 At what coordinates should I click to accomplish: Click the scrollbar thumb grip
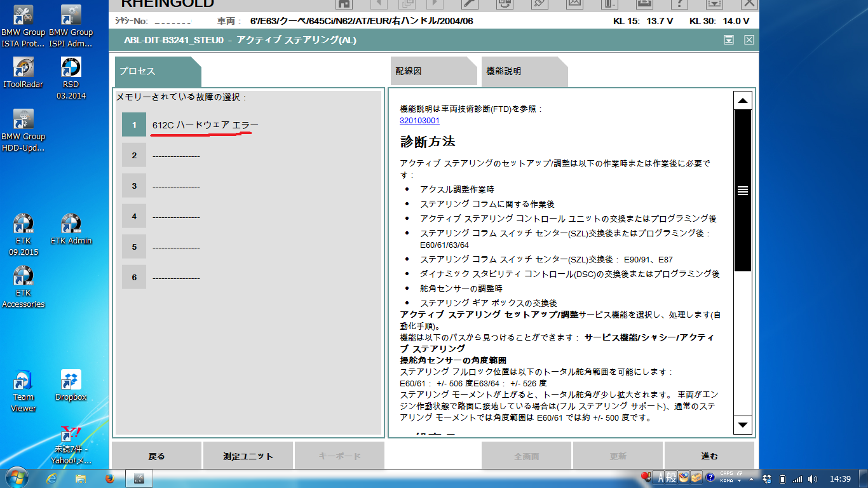point(742,190)
